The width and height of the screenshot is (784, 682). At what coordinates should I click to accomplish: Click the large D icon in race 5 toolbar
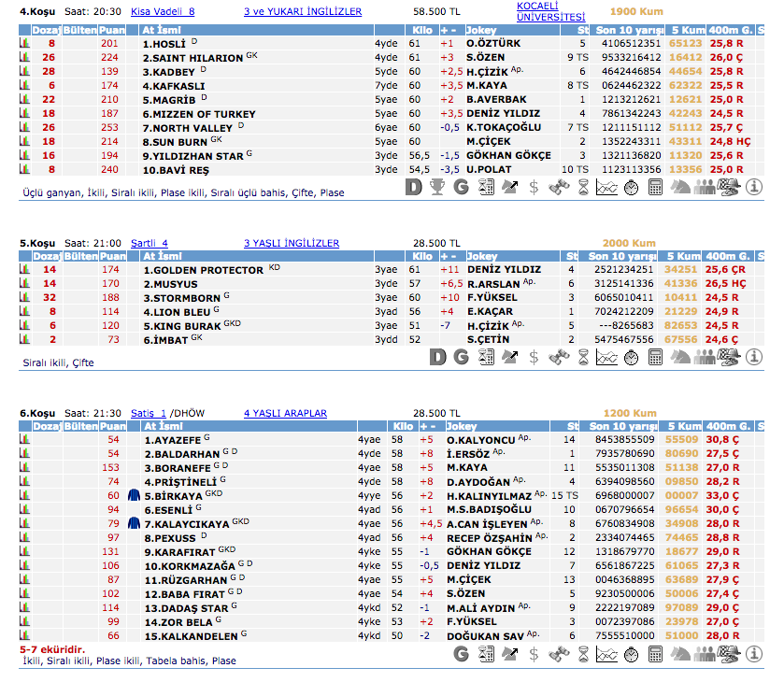point(436,357)
